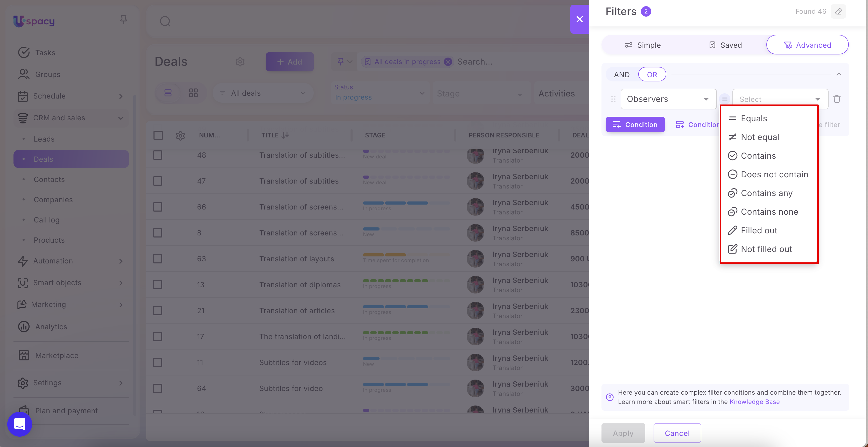The image size is (868, 447).
Task: Collapse the filter group using the chevron
Action: [x=839, y=74]
